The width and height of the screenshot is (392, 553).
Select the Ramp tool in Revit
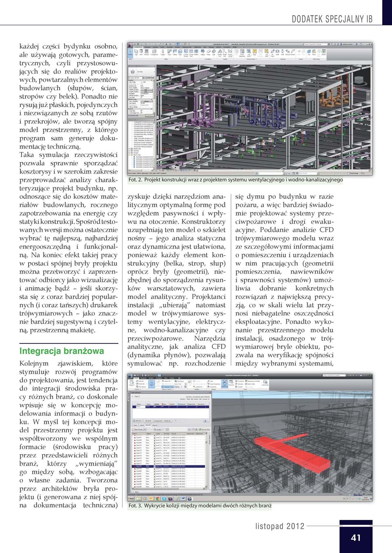pos(208,52)
